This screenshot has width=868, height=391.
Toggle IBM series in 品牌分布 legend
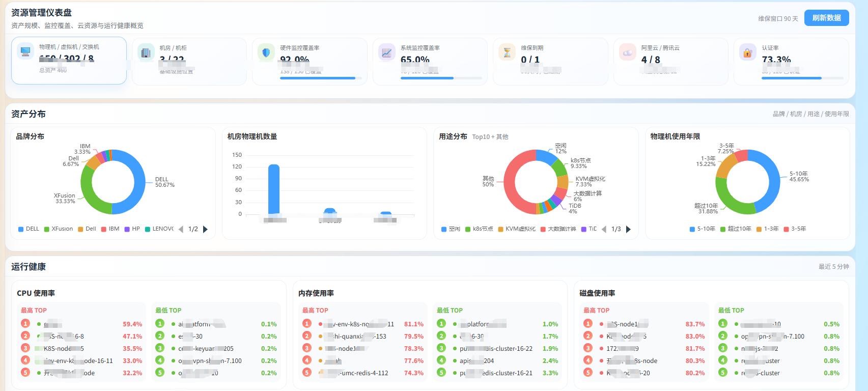coord(110,229)
